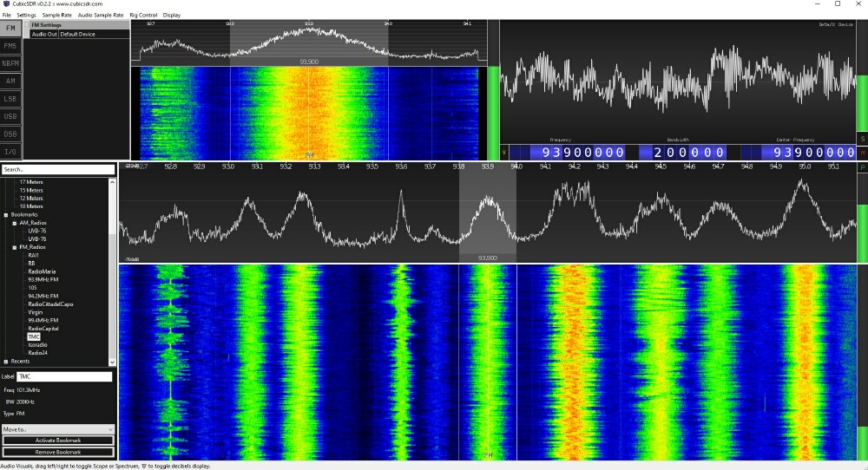Expand the Recents tree node

(6, 361)
